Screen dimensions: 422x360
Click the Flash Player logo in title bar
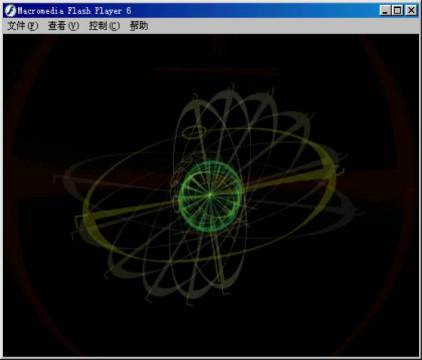(x=10, y=11)
